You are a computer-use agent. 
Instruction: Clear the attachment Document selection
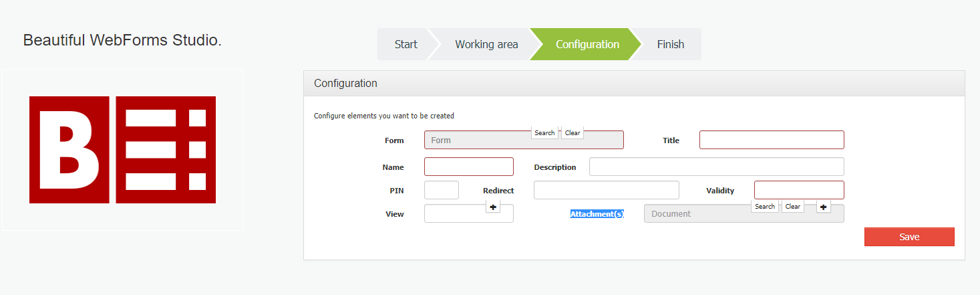click(793, 207)
